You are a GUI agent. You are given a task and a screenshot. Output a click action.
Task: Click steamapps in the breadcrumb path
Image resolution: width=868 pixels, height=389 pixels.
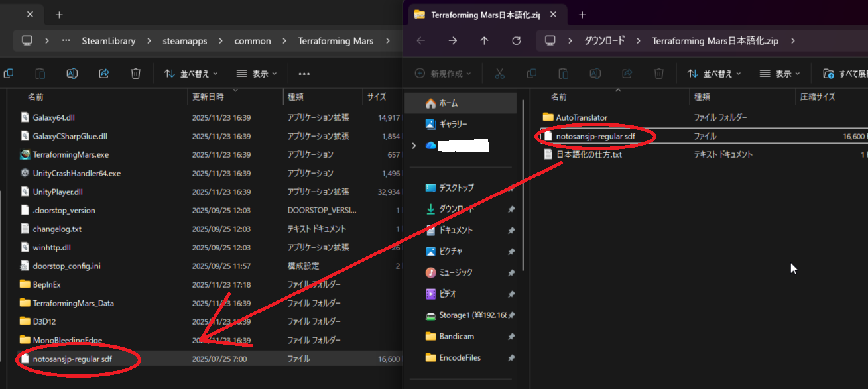click(185, 41)
